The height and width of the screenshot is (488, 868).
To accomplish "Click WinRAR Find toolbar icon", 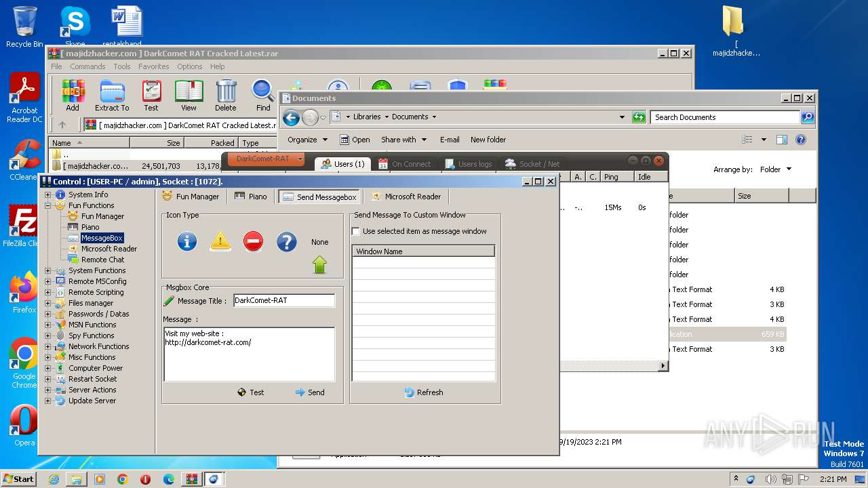I will click(263, 96).
